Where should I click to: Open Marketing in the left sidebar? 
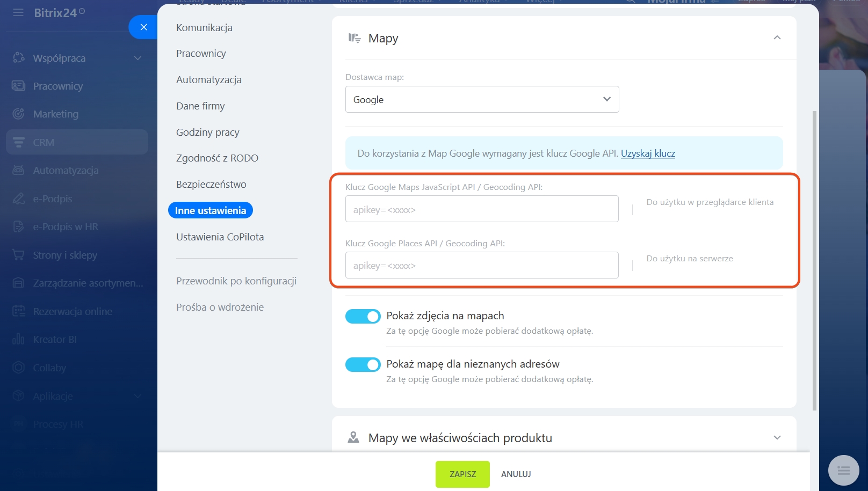tap(56, 114)
